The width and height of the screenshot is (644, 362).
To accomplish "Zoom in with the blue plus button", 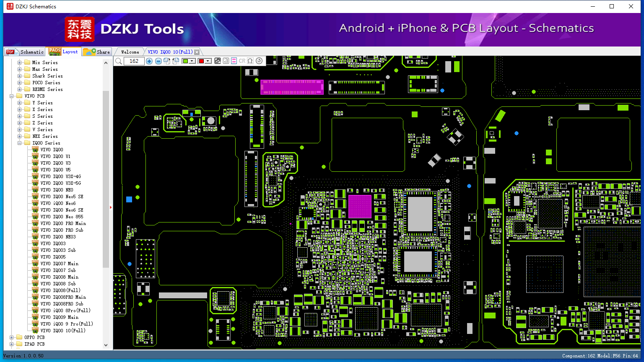I will click(149, 61).
